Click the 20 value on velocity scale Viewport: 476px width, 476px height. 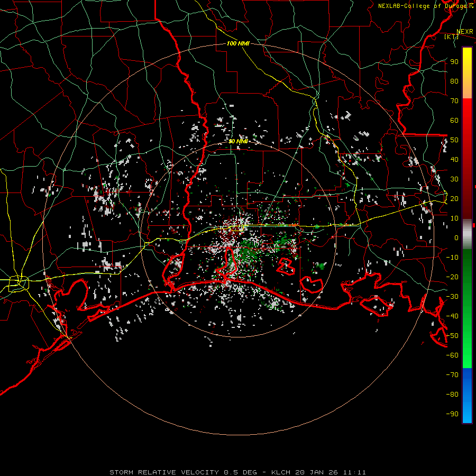(x=454, y=198)
